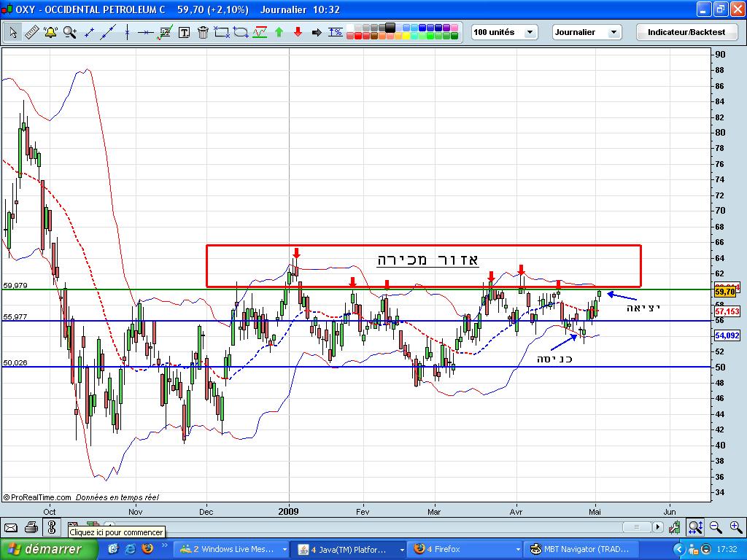Open the alert bell tool
This screenshot has width=747, height=560.
50,32
